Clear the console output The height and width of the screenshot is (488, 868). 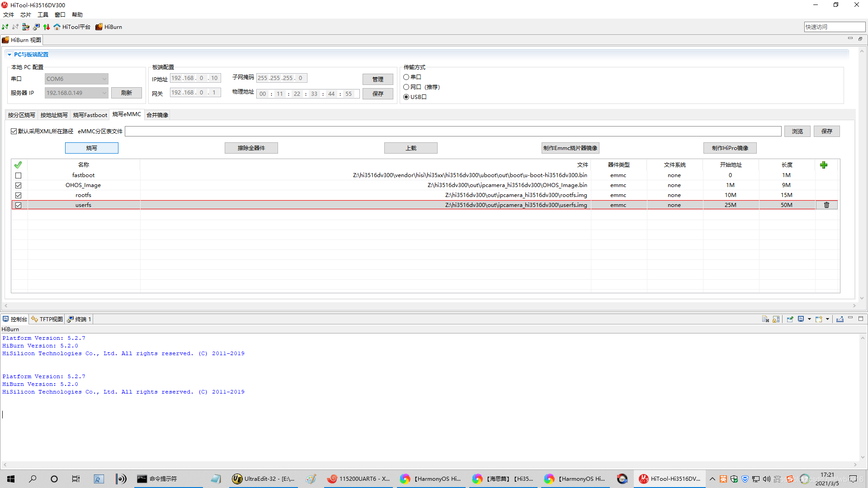(765, 319)
